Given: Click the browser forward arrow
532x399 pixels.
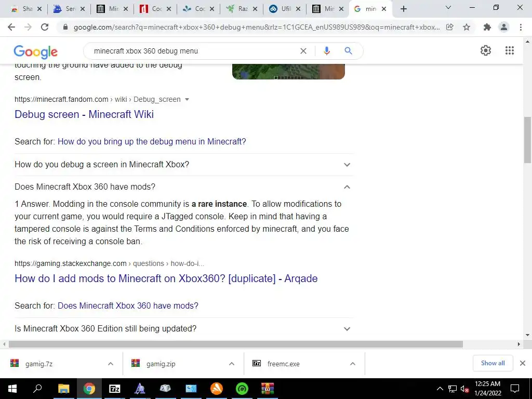Looking at the screenshot, I should coord(28,27).
